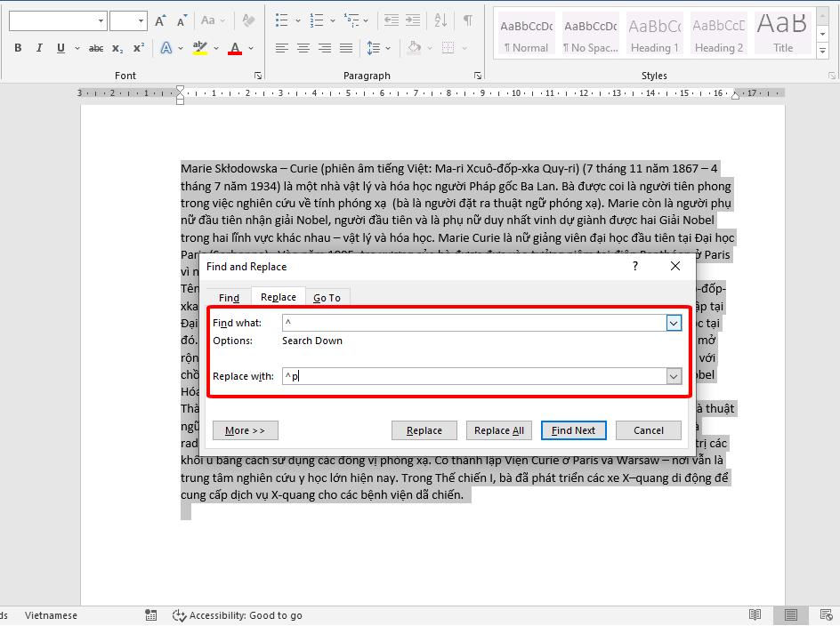Switch to the Find tab
This screenshot has height=626, width=840.
pyautogui.click(x=229, y=297)
